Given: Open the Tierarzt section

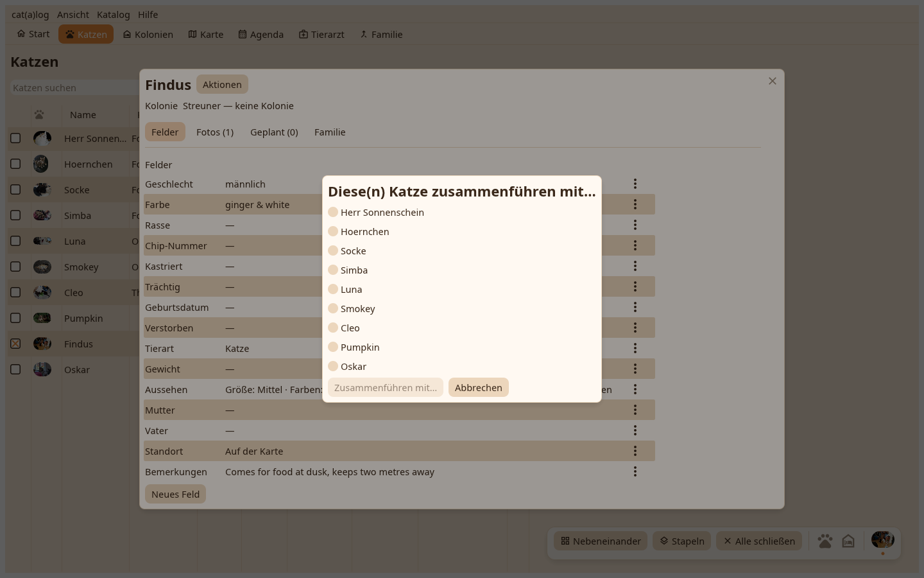Looking at the screenshot, I should point(321,34).
